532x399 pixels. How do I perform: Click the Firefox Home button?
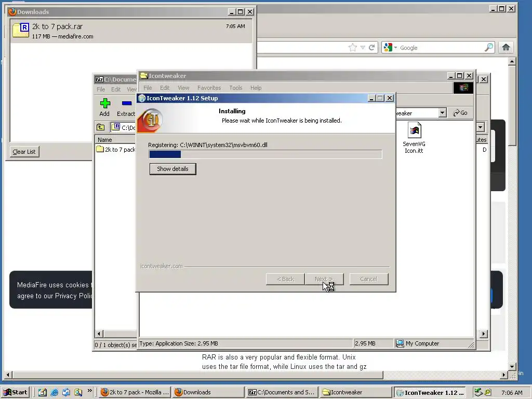point(506,47)
